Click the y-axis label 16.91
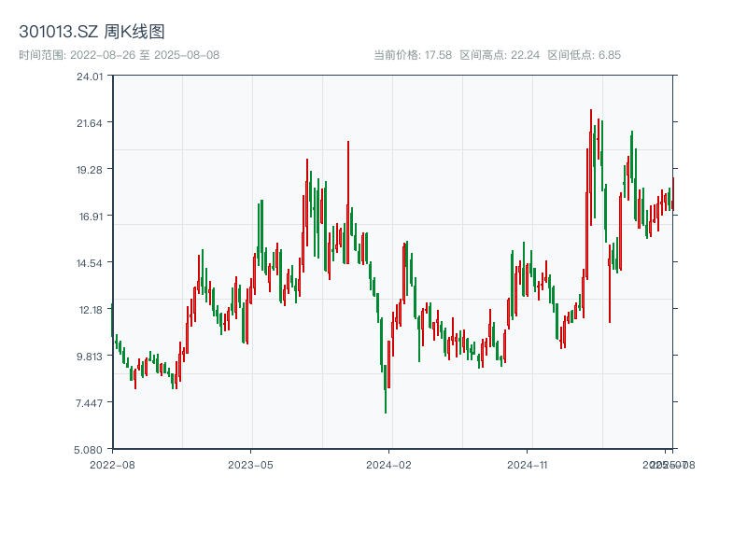This screenshot has width=747, height=560. (91, 217)
